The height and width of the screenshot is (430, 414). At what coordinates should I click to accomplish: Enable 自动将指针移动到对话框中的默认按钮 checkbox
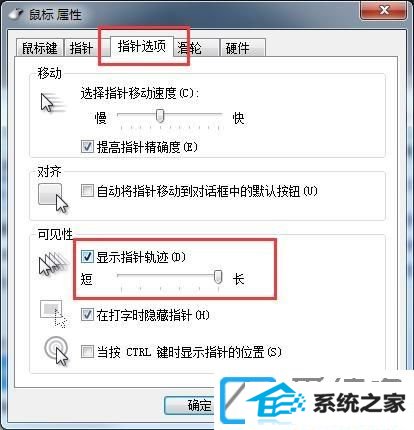87,191
